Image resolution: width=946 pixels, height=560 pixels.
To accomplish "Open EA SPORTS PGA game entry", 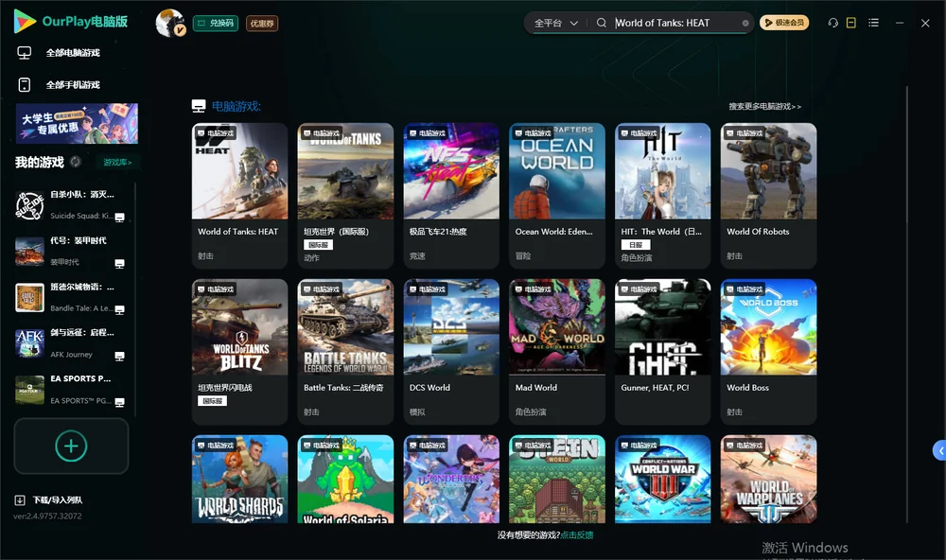I will coord(71,389).
